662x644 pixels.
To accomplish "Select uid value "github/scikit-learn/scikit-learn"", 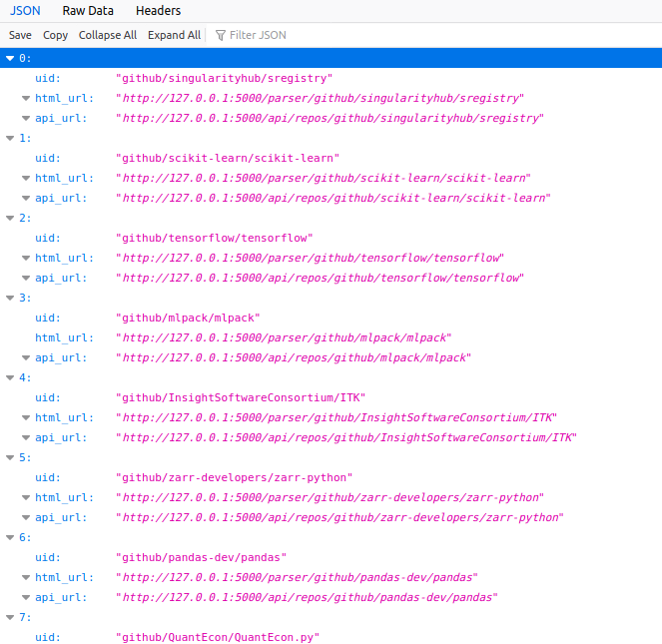I will coord(228,158).
